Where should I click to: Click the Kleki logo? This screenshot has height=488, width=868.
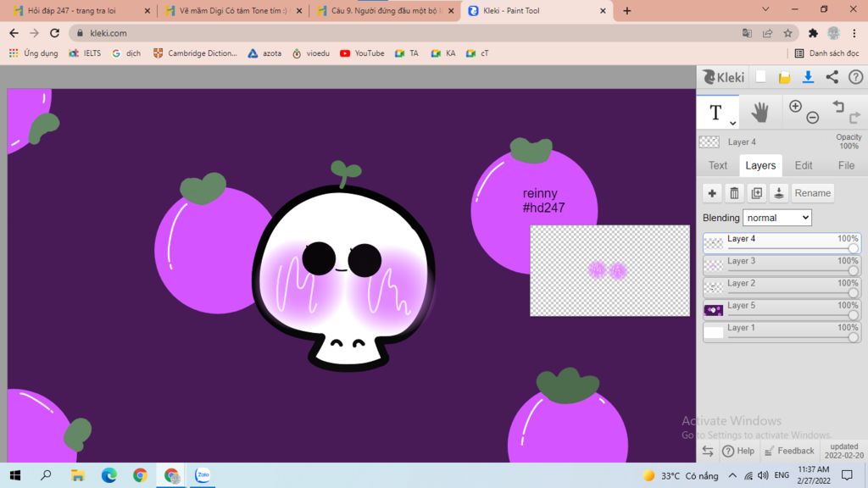pos(724,77)
